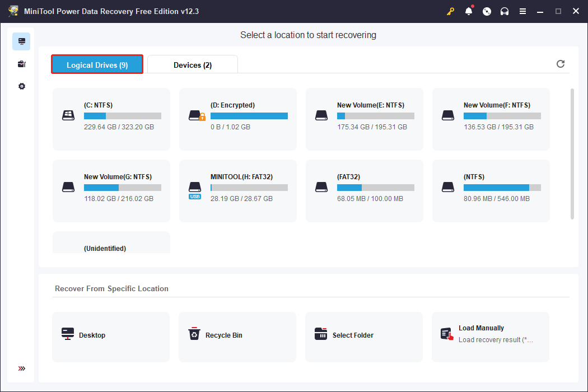Choose the encrypted D: drive

click(x=238, y=119)
